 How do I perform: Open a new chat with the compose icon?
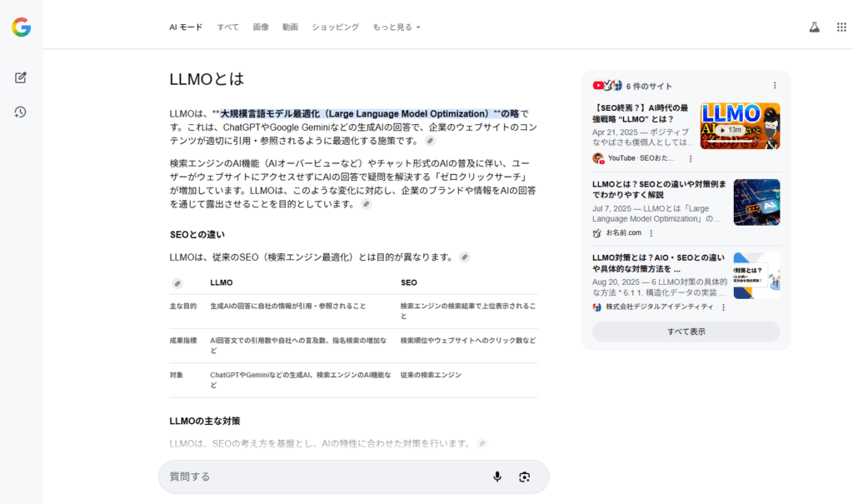pyautogui.click(x=20, y=77)
